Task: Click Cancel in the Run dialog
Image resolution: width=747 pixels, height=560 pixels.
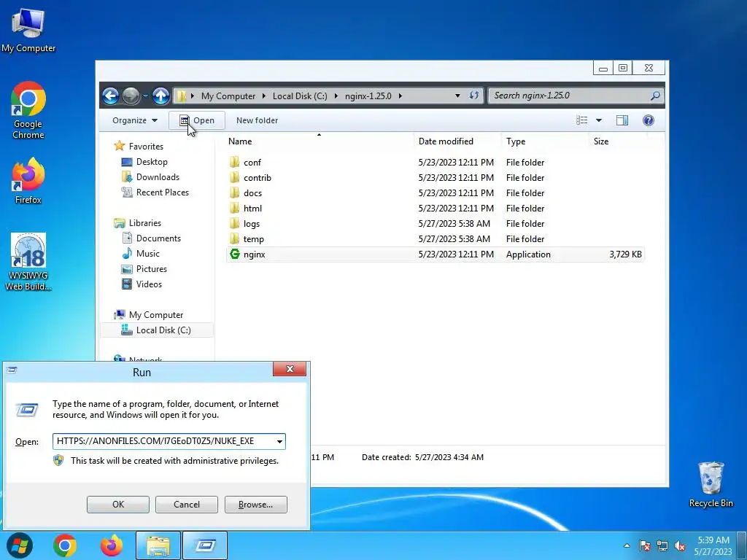Action: click(187, 505)
